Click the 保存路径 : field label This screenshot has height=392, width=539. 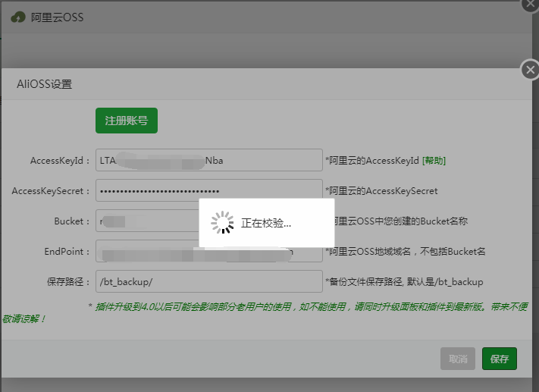coord(68,281)
